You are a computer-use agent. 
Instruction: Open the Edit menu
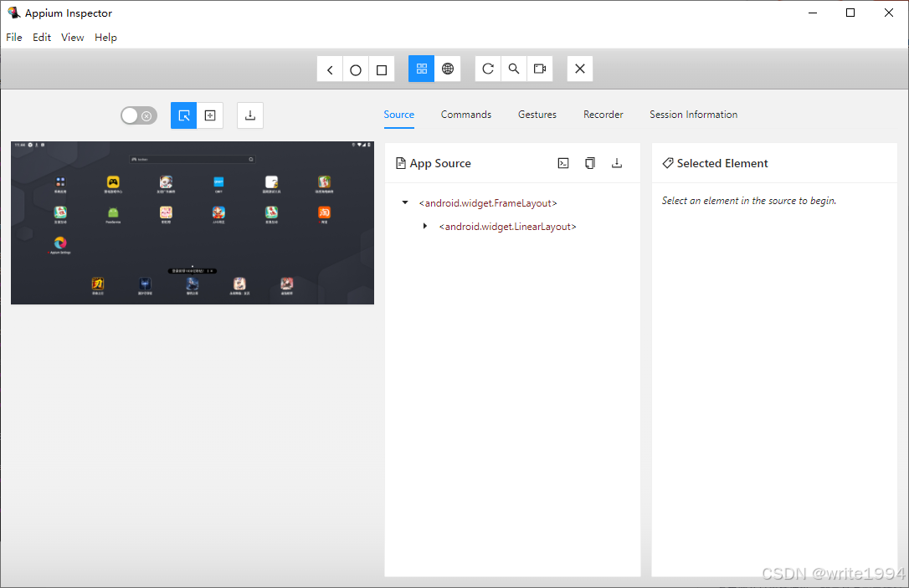pos(42,37)
